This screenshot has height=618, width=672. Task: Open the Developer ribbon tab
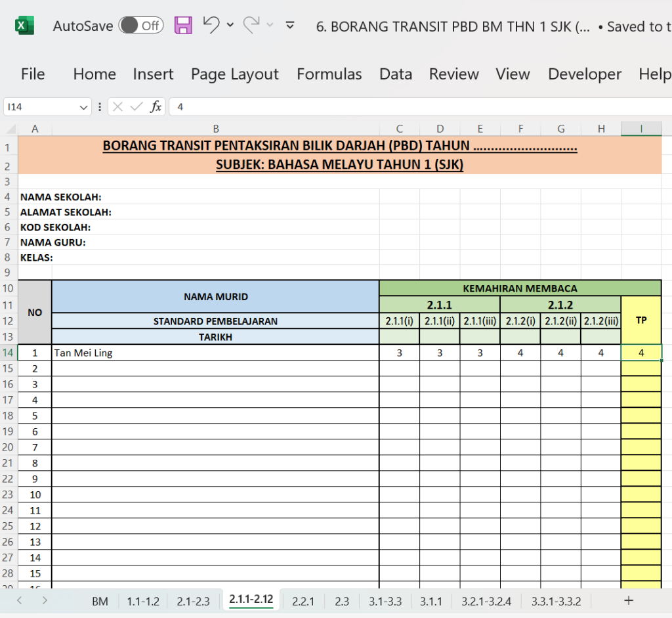click(584, 74)
